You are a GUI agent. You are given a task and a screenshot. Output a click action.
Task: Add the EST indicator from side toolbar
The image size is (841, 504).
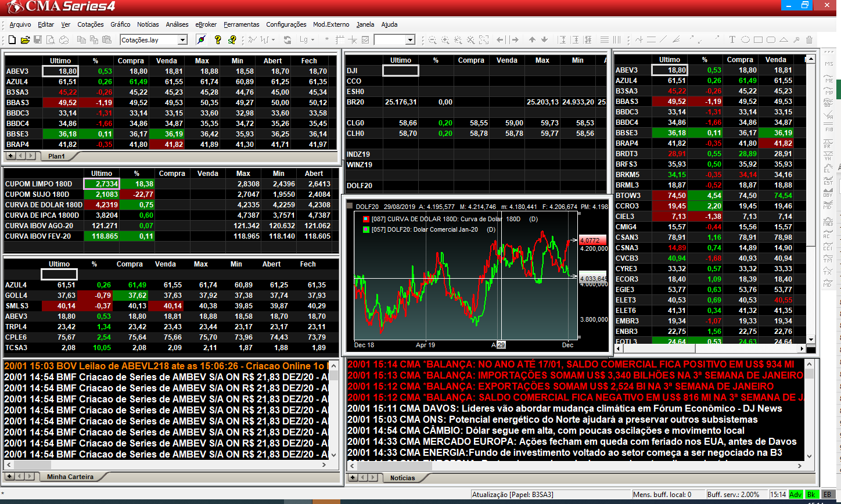coord(828,181)
